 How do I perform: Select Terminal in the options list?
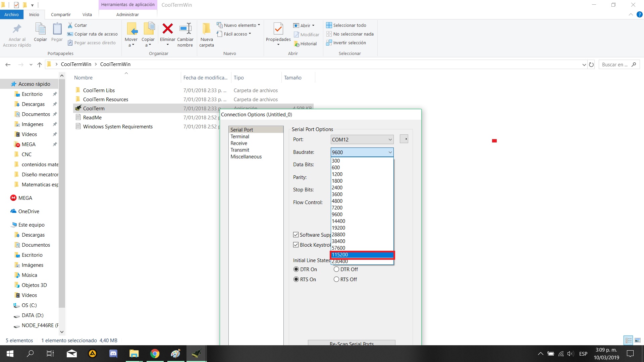point(240,136)
